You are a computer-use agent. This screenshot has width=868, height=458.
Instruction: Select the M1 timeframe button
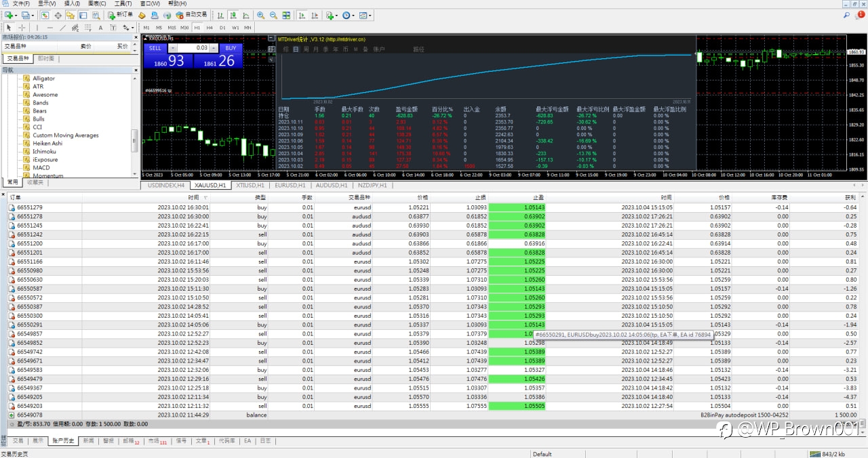[146, 28]
